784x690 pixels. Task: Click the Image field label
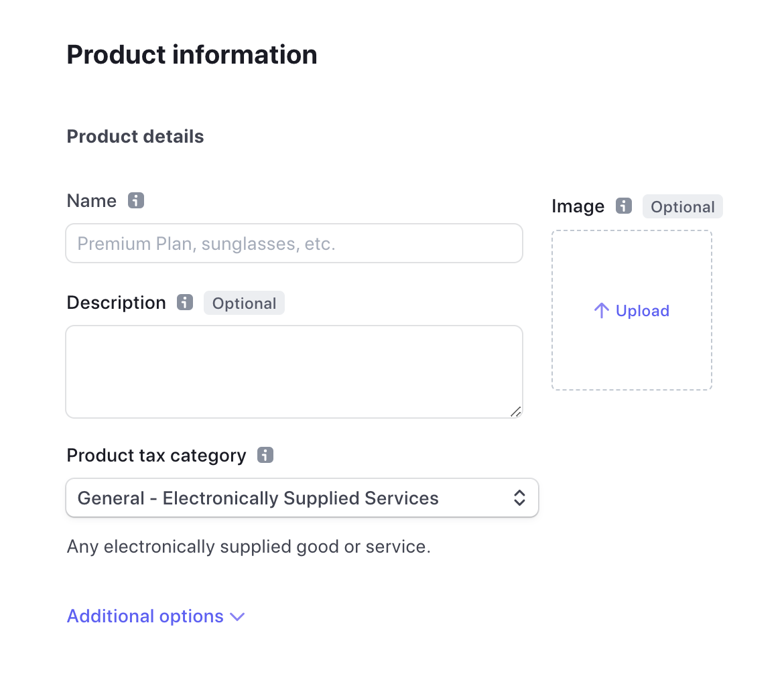578,206
